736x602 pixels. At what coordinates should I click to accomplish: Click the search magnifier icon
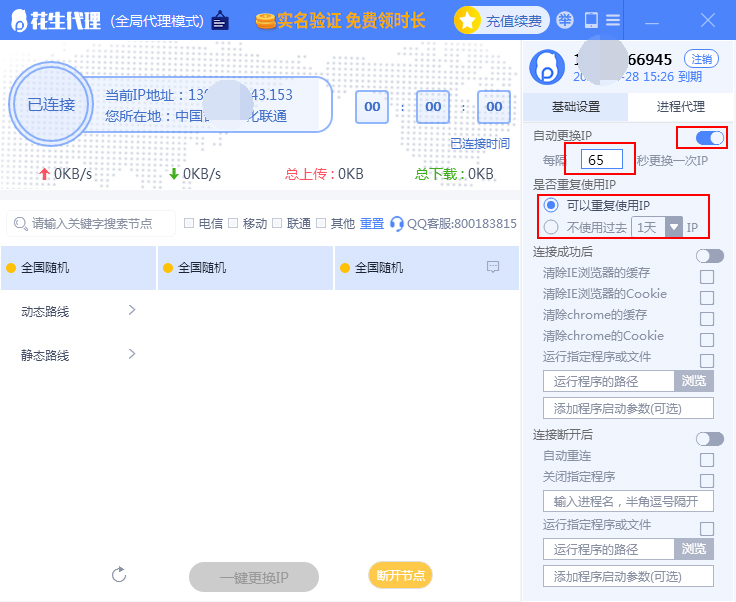(x=20, y=223)
